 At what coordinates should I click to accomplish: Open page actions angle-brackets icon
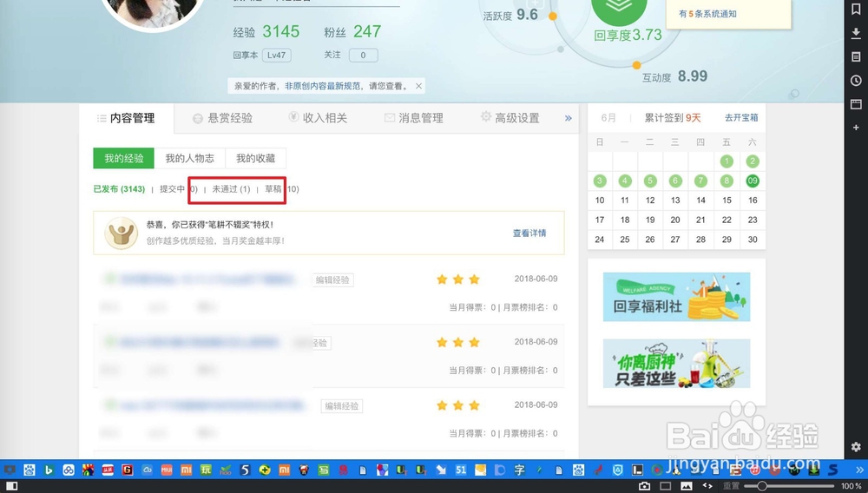pos(707,486)
